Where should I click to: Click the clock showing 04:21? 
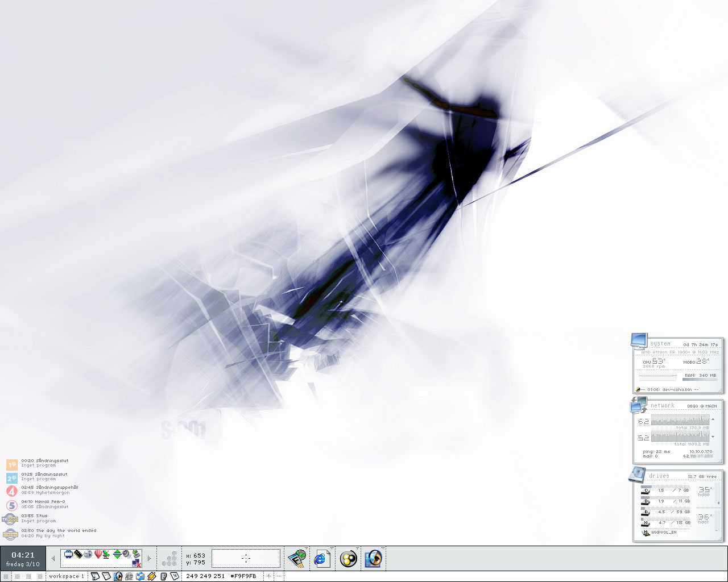pos(23,555)
